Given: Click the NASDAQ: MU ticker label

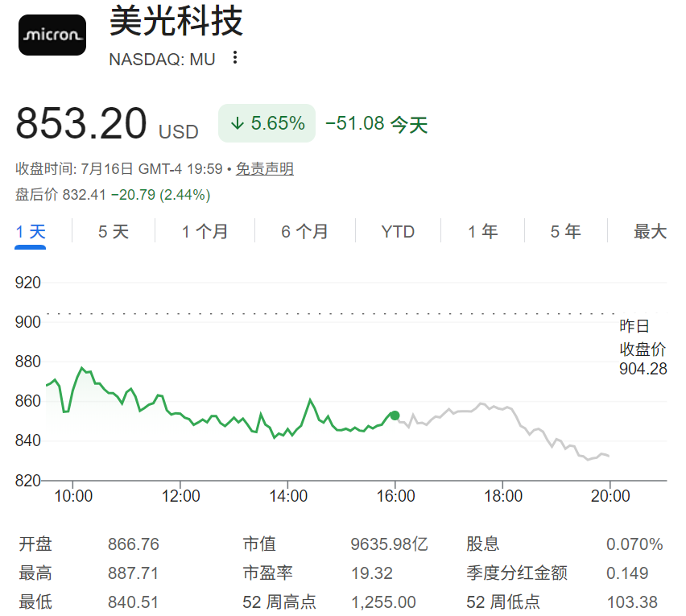Looking at the screenshot, I should (x=162, y=60).
